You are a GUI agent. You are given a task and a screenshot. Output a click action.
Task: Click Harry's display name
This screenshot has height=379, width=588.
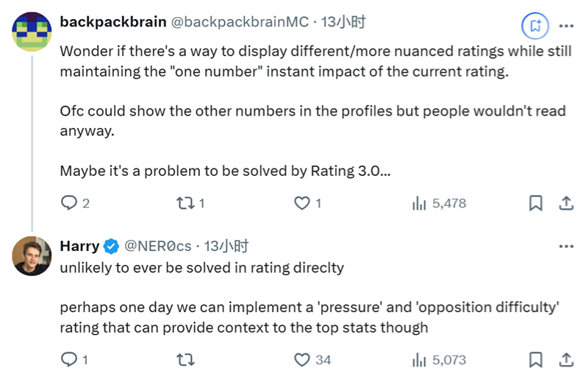tap(79, 246)
